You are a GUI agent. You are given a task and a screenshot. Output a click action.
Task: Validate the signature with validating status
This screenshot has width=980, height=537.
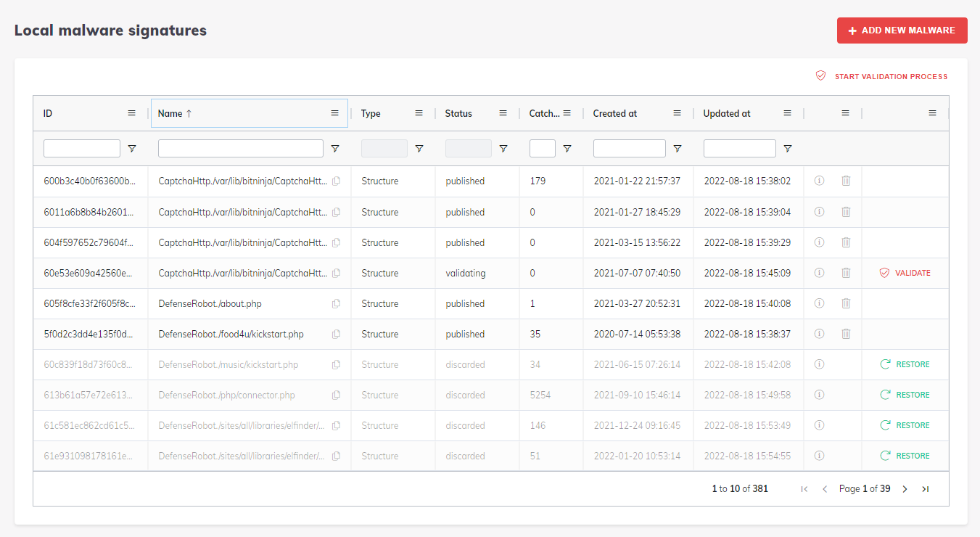click(906, 273)
